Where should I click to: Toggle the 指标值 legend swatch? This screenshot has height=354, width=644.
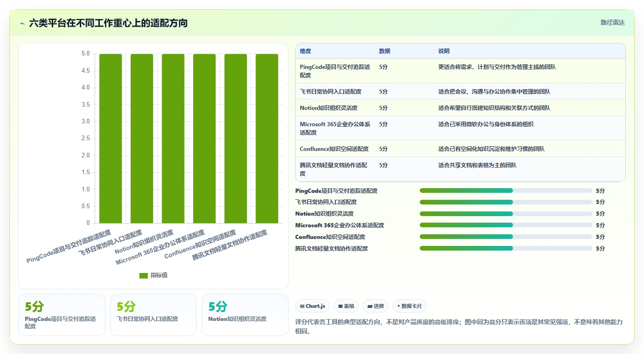[x=144, y=275]
